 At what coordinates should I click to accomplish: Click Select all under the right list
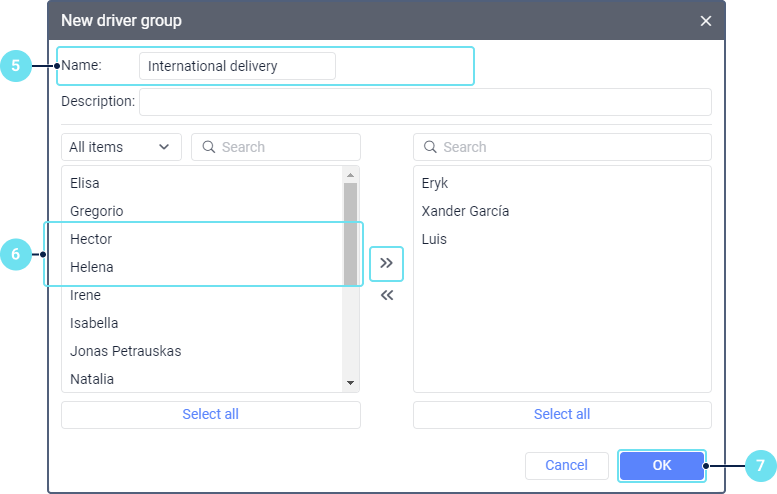coord(562,414)
